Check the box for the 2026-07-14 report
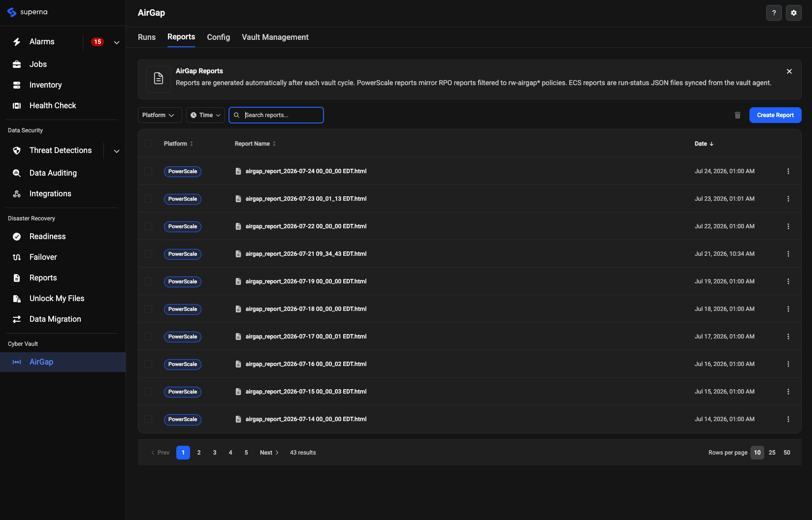The width and height of the screenshot is (812, 520). [148, 419]
